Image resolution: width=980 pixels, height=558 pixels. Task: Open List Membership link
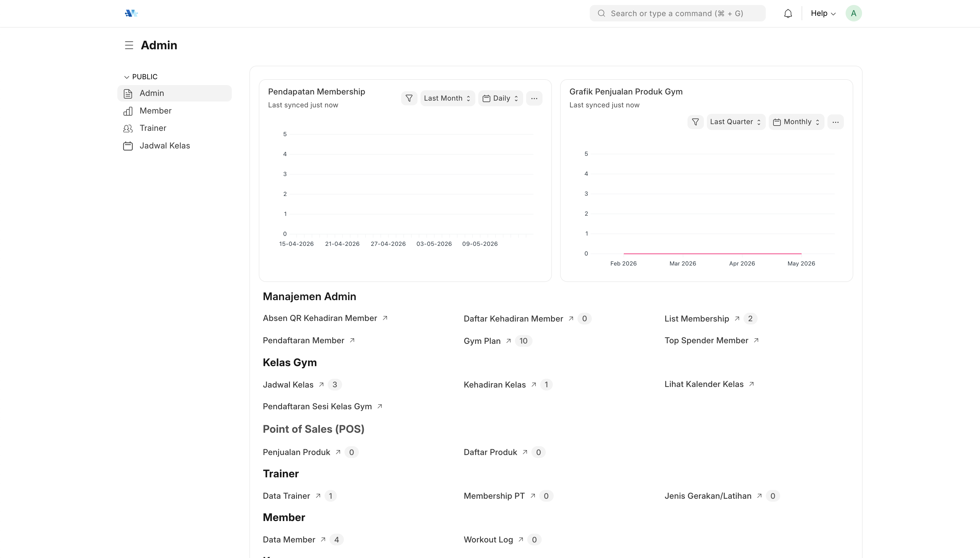coord(696,319)
